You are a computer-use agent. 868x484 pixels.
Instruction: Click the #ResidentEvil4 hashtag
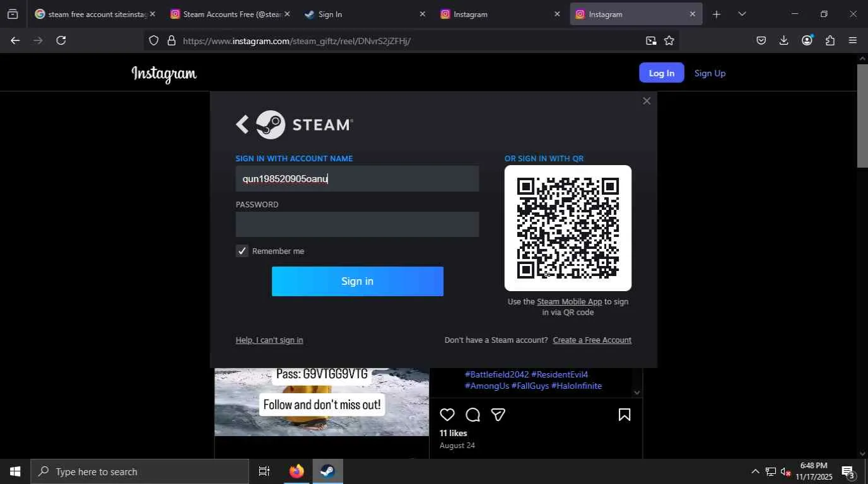click(560, 374)
